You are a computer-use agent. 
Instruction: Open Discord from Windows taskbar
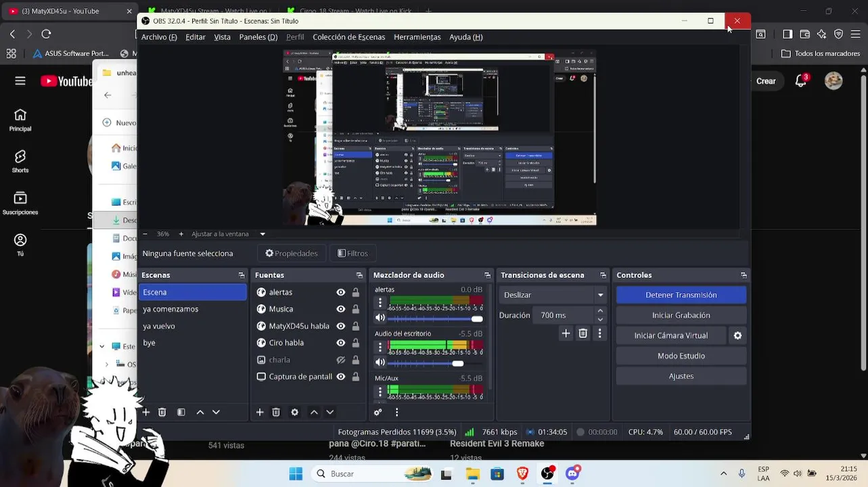pos(572,473)
